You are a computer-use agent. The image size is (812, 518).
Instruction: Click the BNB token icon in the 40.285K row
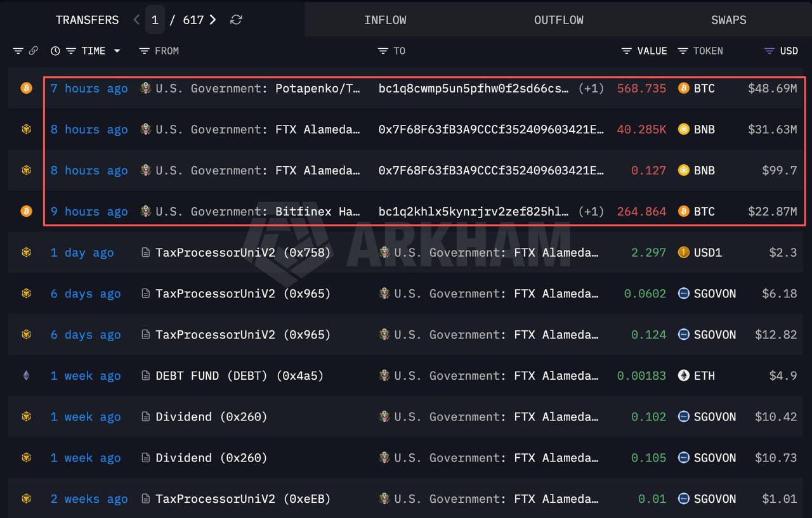tap(684, 129)
